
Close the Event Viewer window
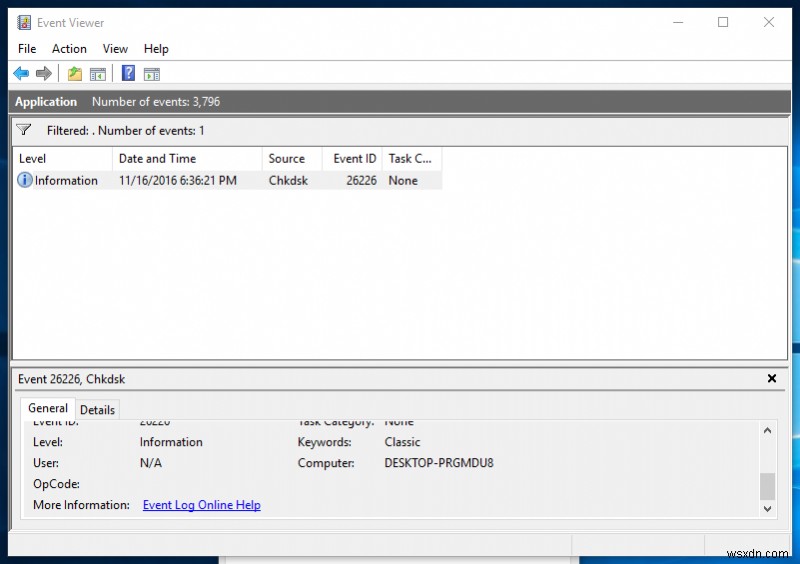tap(769, 22)
